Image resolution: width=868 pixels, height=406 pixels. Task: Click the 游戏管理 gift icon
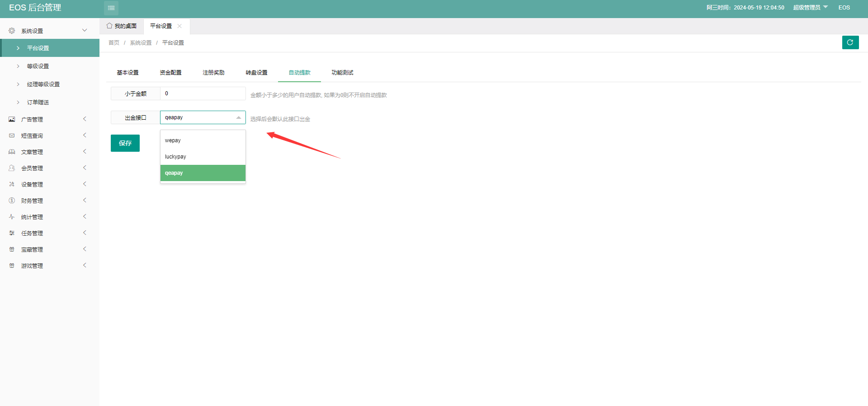(x=12, y=266)
